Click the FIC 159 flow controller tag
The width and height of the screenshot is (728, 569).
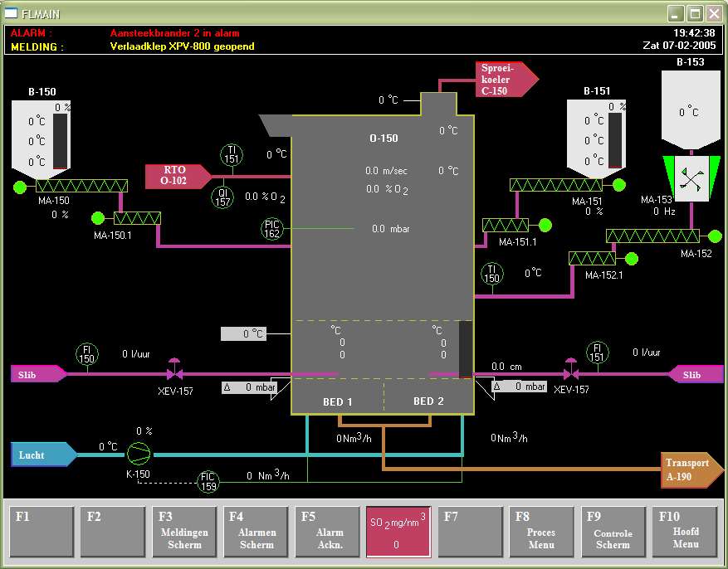pos(208,480)
